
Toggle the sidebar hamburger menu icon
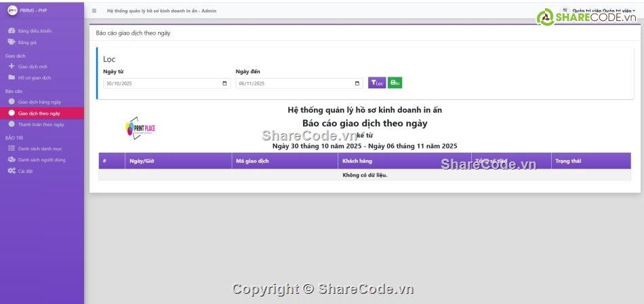(x=94, y=11)
